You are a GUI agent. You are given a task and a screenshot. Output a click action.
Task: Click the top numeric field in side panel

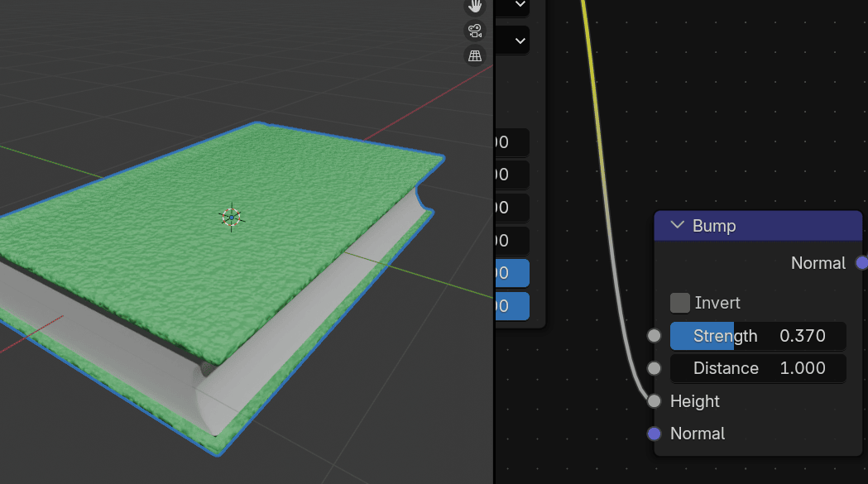point(511,142)
